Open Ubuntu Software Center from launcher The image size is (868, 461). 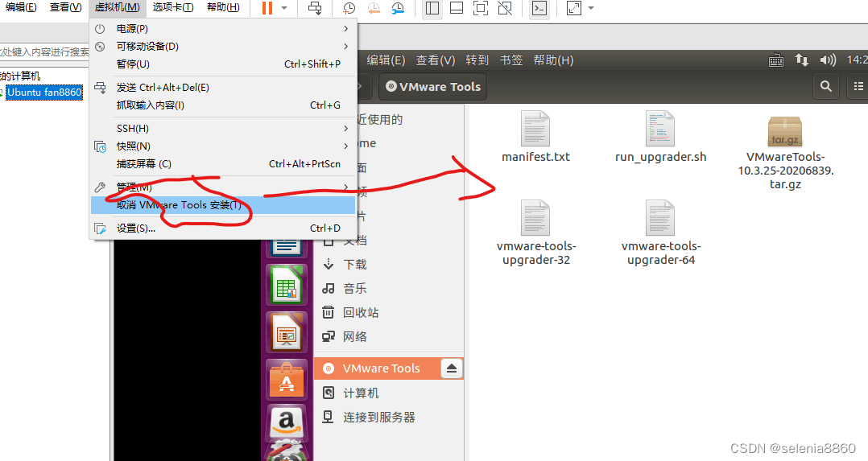point(286,380)
